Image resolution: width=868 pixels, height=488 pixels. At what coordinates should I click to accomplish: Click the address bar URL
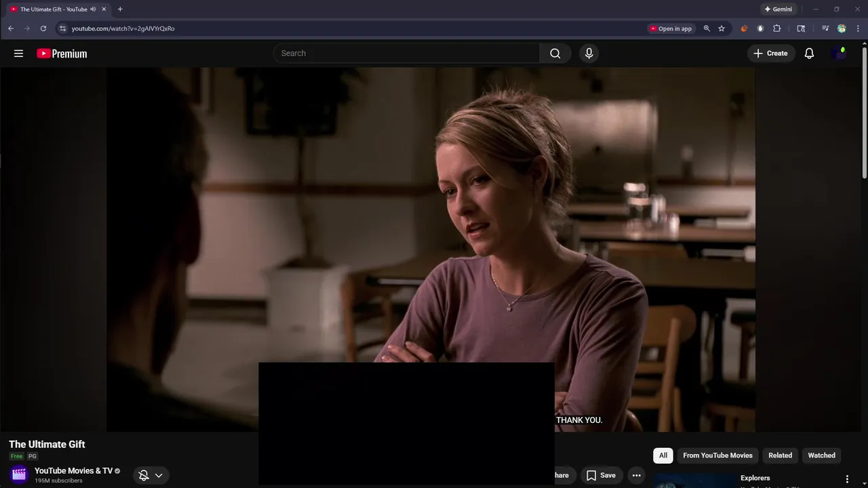click(x=123, y=28)
